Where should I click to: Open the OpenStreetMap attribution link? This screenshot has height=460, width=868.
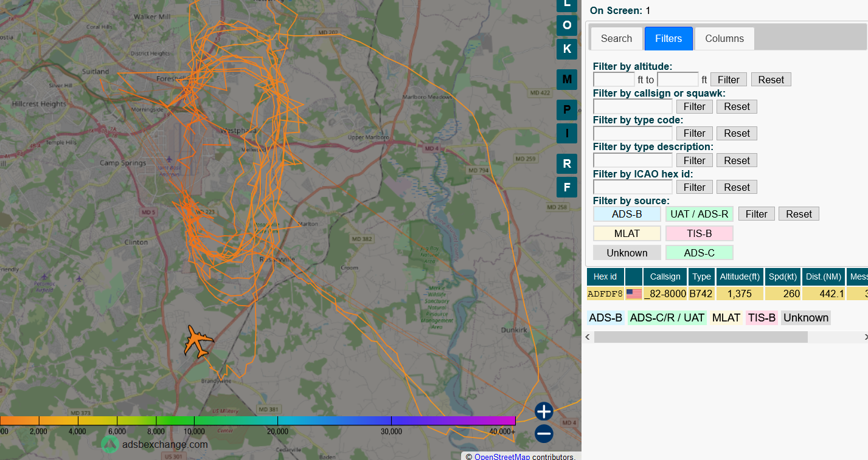(x=502, y=457)
